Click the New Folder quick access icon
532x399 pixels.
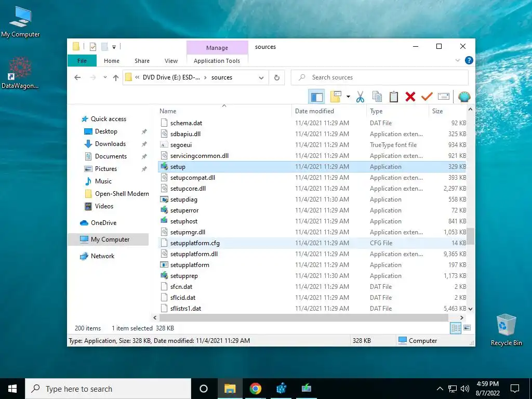click(104, 47)
